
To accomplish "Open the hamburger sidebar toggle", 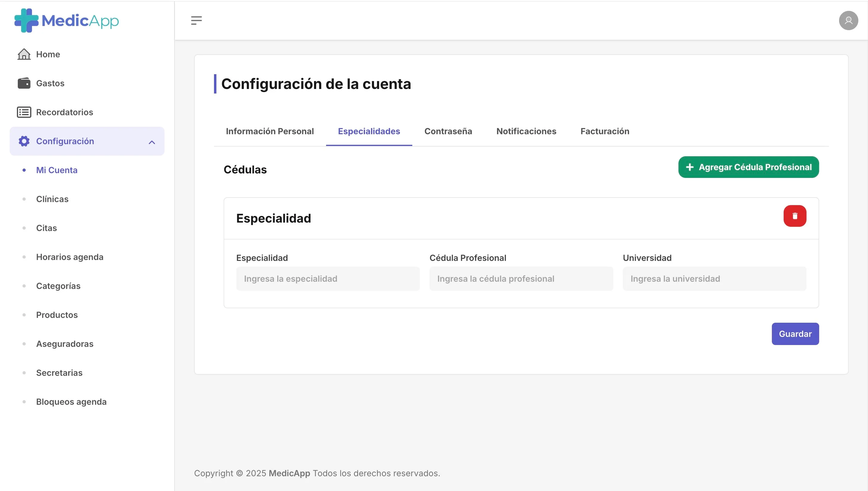I will click(x=197, y=21).
